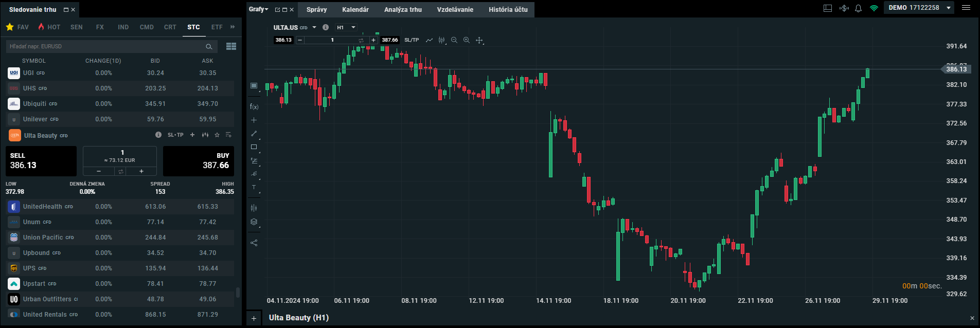
Task: Toggle Ulta Beauty favorite star
Action: pos(217,135)
